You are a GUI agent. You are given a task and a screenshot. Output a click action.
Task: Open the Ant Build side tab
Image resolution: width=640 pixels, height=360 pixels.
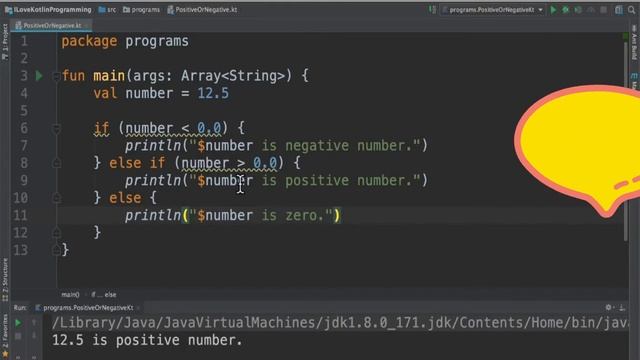pyautogui.click(x=634, y=43)
